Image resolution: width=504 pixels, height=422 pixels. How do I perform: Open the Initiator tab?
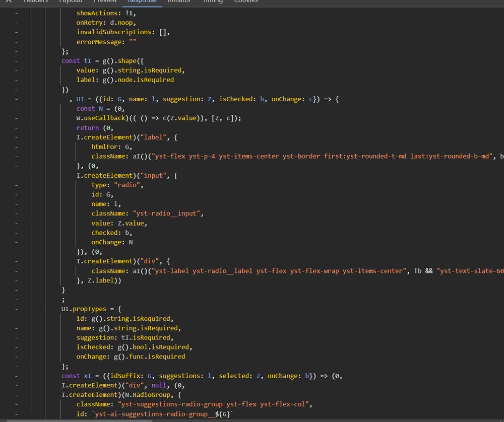tap(179, 2)
